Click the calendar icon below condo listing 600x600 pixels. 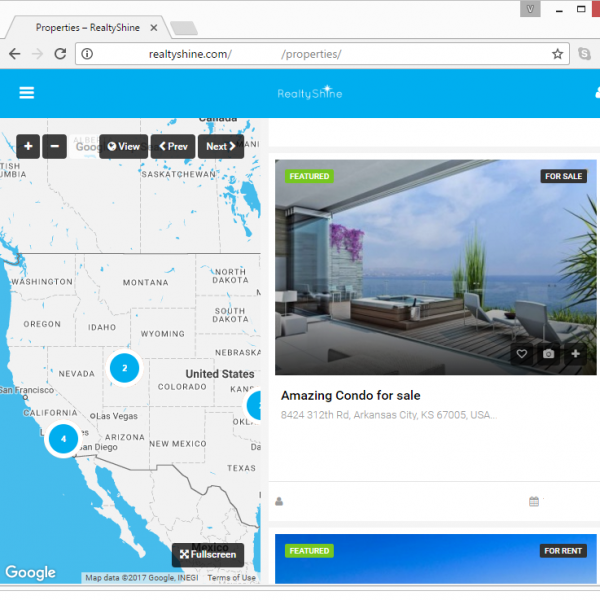[x=534, y=501]
